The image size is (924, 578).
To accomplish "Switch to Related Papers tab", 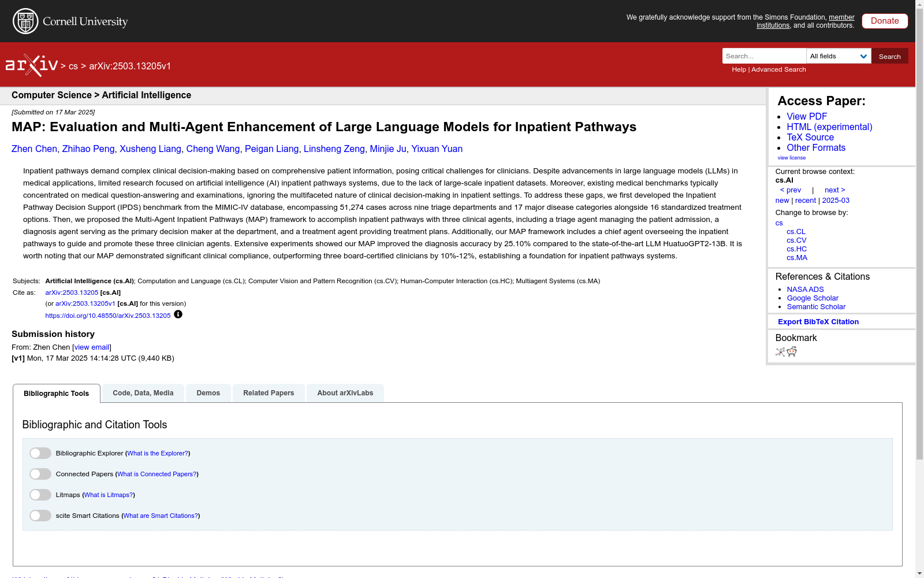I will pos(269,393).
